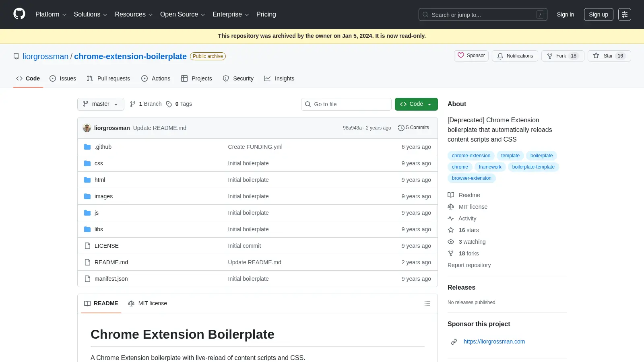Switch to the Issues tab
The height and width of the screenshot is (362, 644).
(63, 78)
